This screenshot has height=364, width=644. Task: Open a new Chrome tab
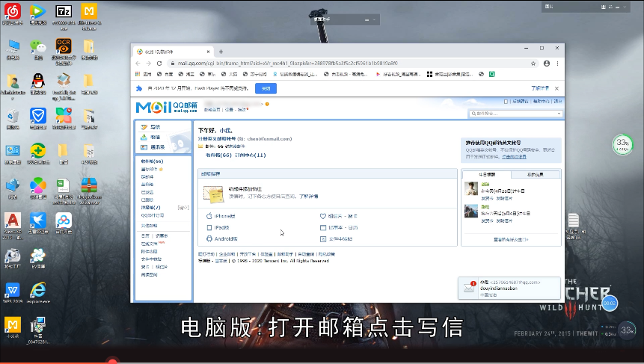[x=221, y=52]
